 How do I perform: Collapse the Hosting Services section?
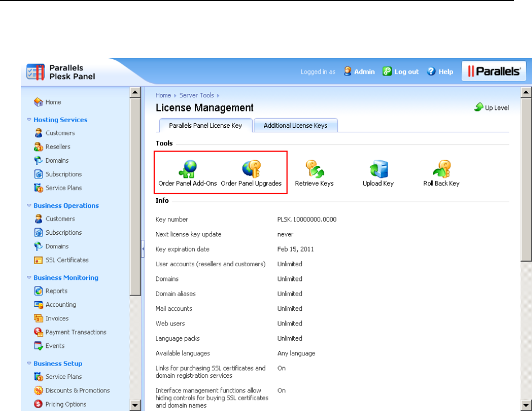[29, 119]
